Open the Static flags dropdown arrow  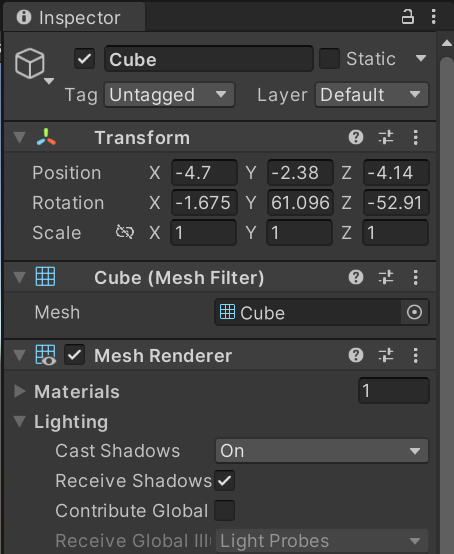(420, 58)
